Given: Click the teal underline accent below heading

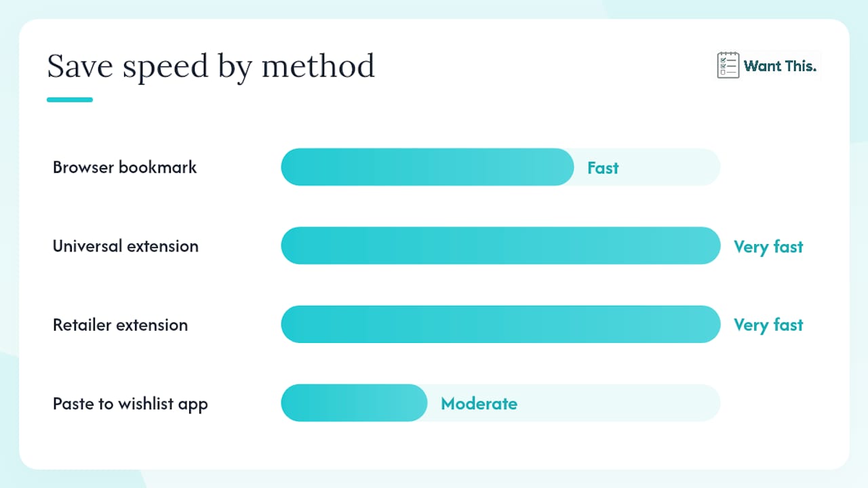Looking at the screenshot, I should [x=70, y=100].
